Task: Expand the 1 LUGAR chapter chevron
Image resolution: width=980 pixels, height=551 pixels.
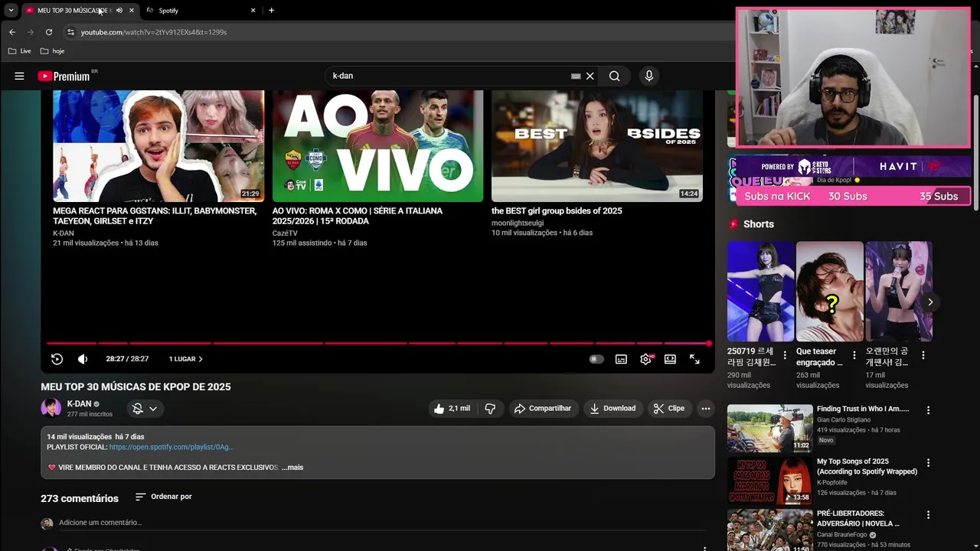Action: click(201, 359)
